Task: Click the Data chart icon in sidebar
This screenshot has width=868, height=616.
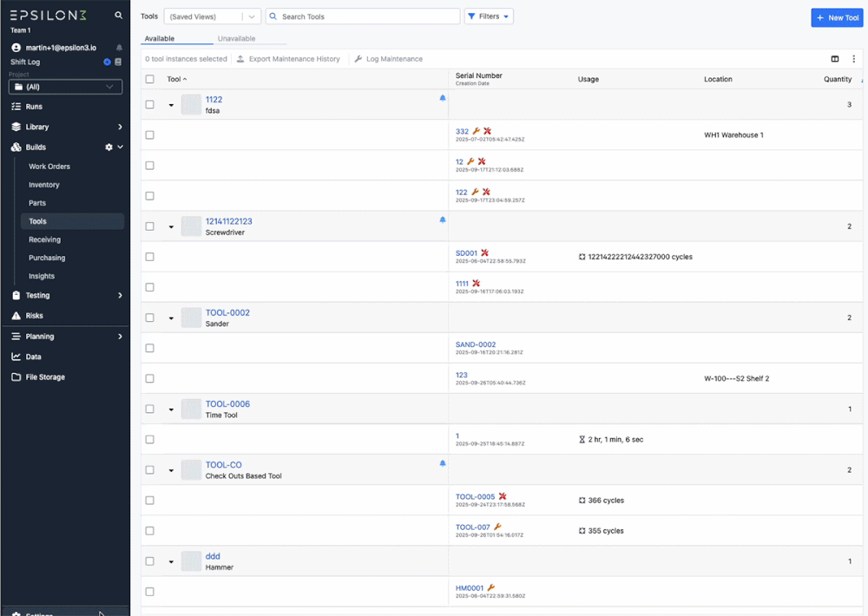Action: tap(16, 357)
